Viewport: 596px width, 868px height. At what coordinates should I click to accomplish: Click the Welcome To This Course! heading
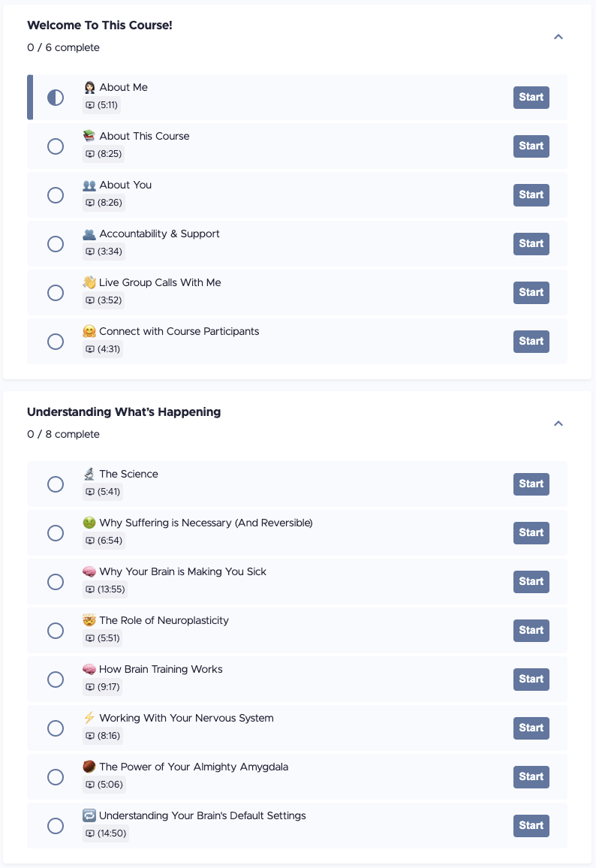pos(100,26)
